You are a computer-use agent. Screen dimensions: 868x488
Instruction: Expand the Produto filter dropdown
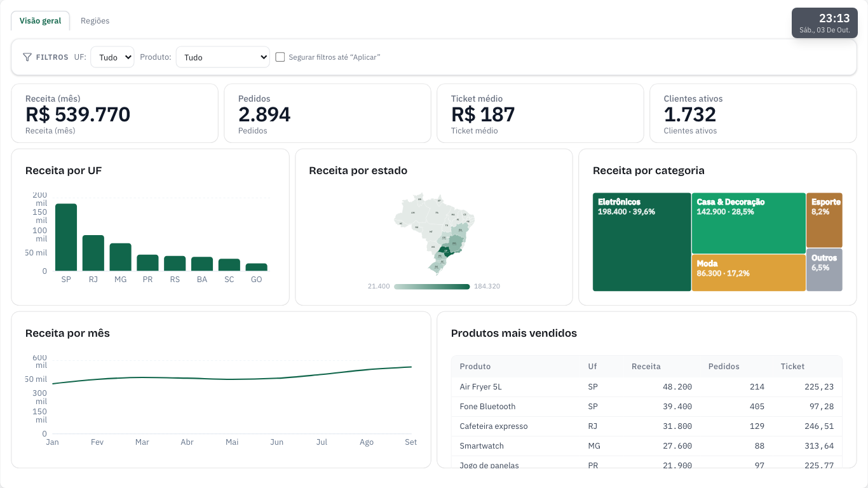tap(223, 57)
